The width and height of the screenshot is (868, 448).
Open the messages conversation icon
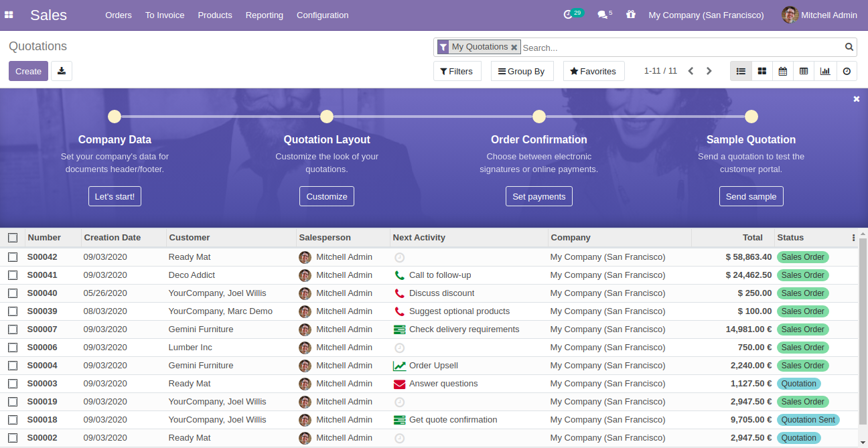click(x=601, y=14)
